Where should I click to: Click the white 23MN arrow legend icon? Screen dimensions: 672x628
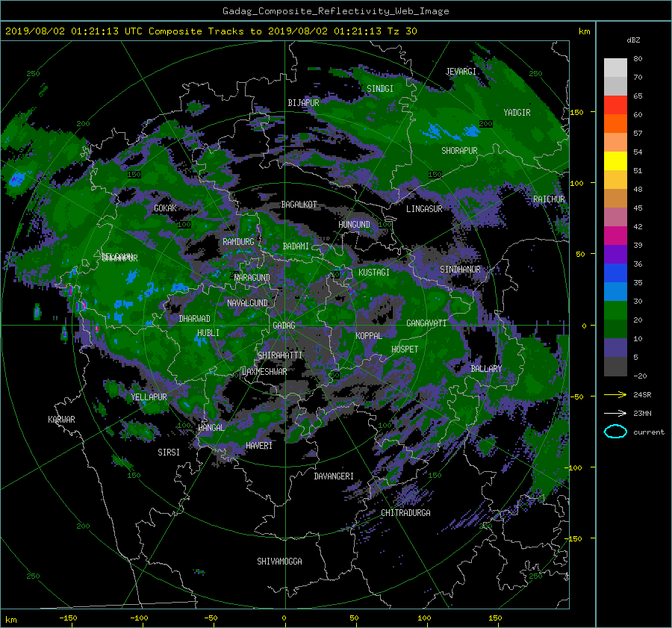615,413
